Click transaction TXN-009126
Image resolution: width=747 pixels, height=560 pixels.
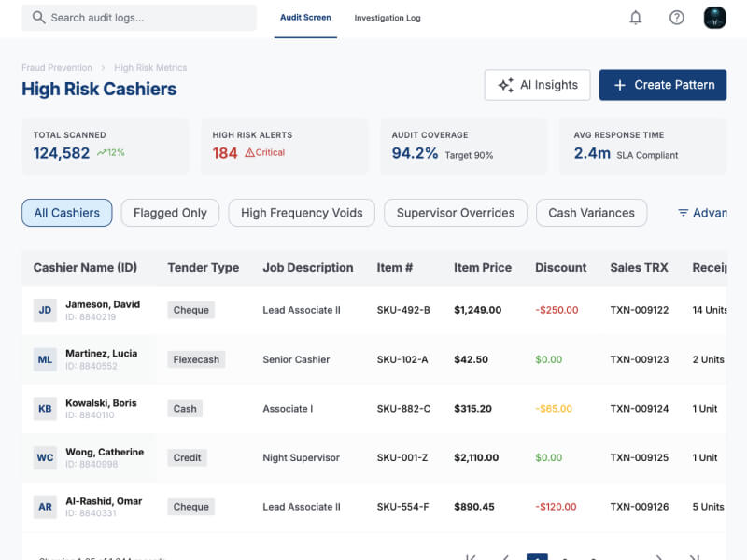640,507
